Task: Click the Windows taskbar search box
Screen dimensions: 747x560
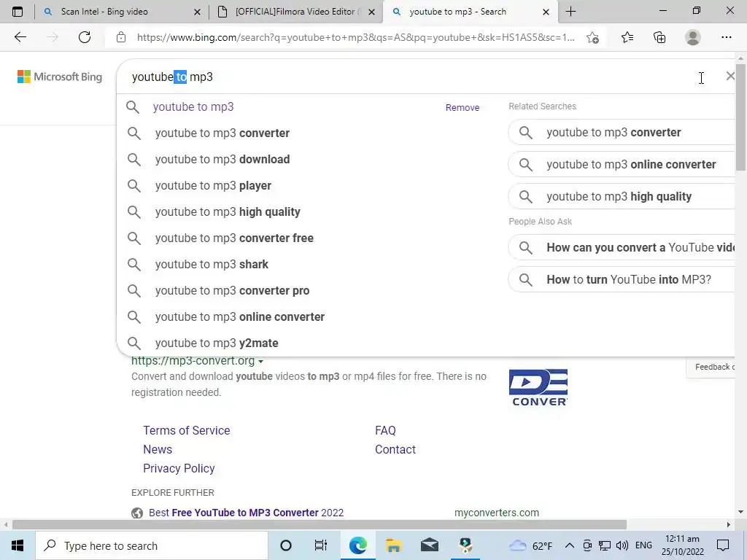Action: 152,545
